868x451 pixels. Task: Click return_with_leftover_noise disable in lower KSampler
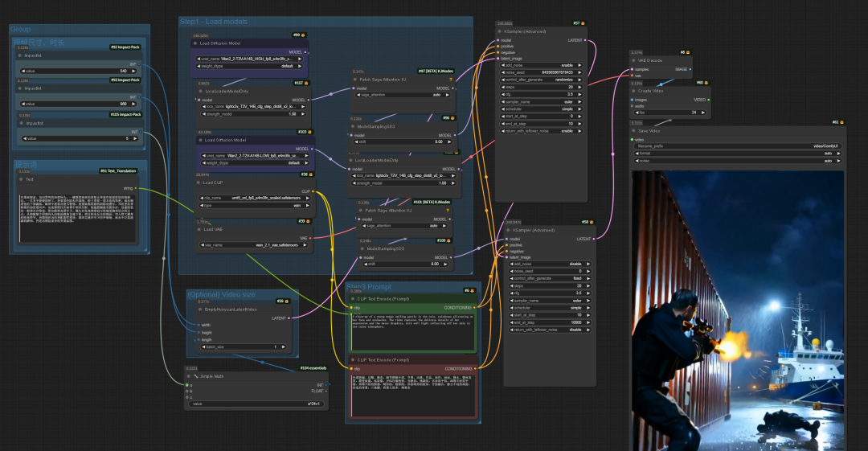point(551,330)
